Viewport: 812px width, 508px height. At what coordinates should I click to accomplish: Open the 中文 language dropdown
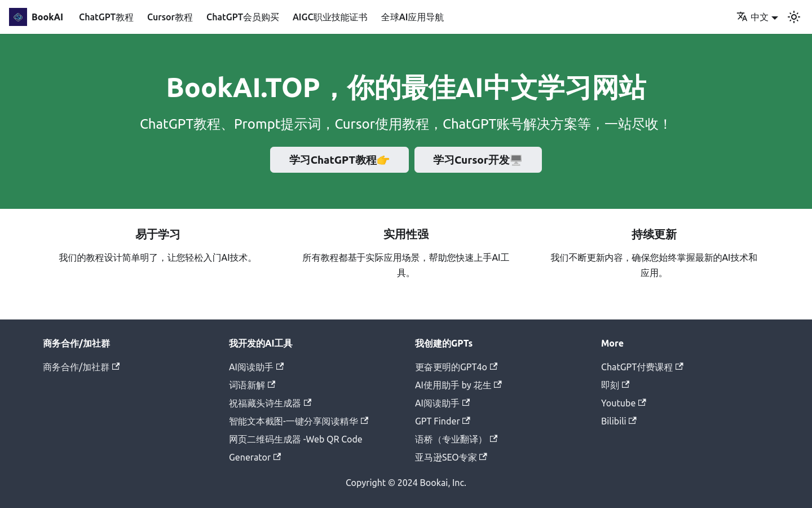tap(758, 17)
